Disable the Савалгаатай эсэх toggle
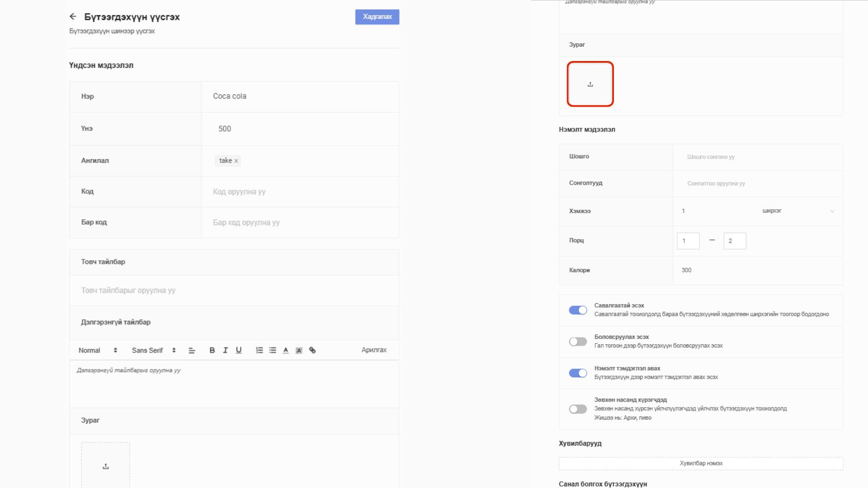Screen dimensions: 868x488 pos(578,310)
